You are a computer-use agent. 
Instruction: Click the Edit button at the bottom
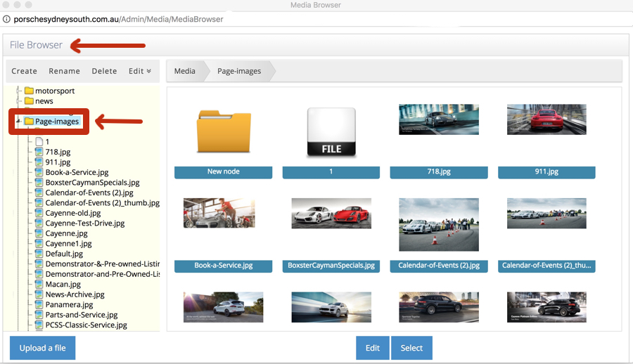[x=372, y=348]
